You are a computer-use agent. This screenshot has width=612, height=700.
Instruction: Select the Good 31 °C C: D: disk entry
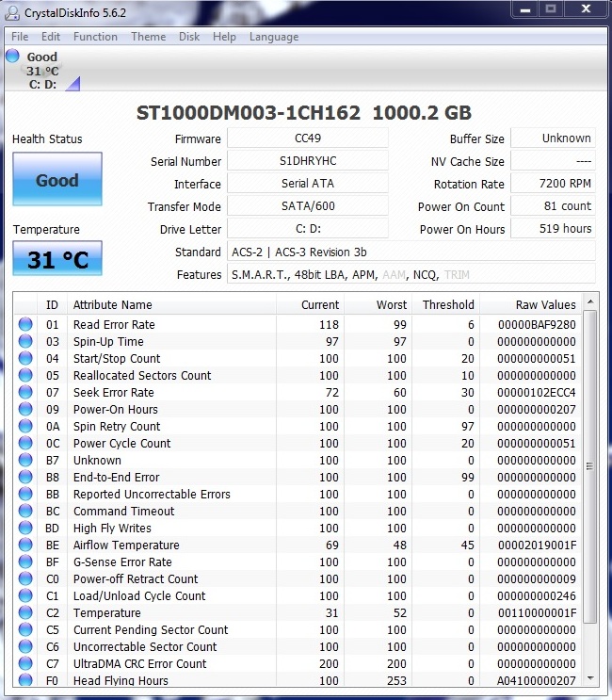tap(42, 70)
